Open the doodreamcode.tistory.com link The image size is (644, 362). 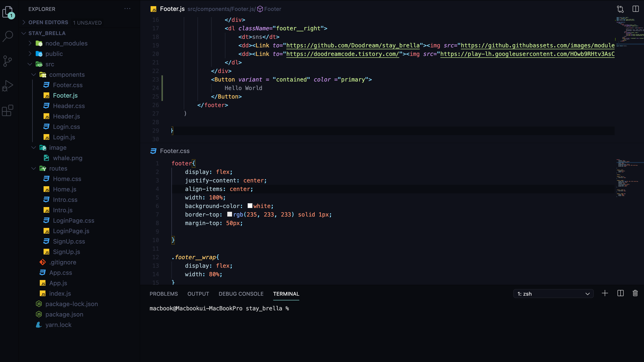pos(343,54)
